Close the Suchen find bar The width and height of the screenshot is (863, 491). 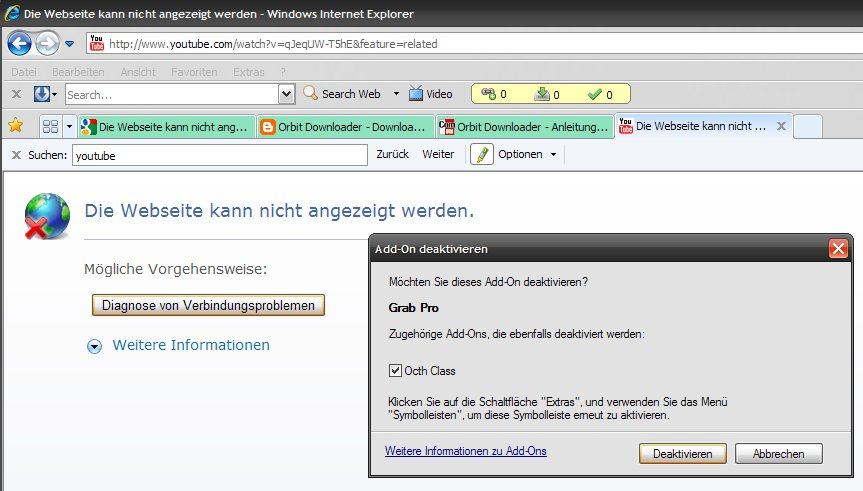coord(17,155)
